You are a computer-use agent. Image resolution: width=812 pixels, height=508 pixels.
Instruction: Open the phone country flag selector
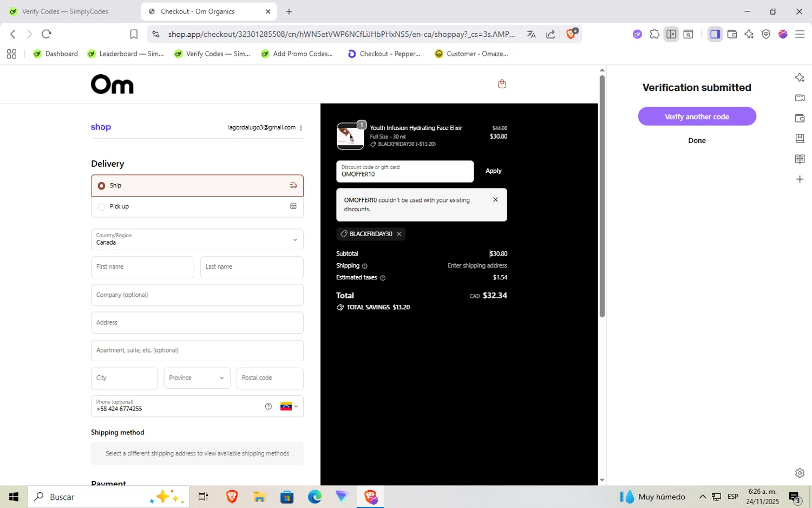coord(289,406)
